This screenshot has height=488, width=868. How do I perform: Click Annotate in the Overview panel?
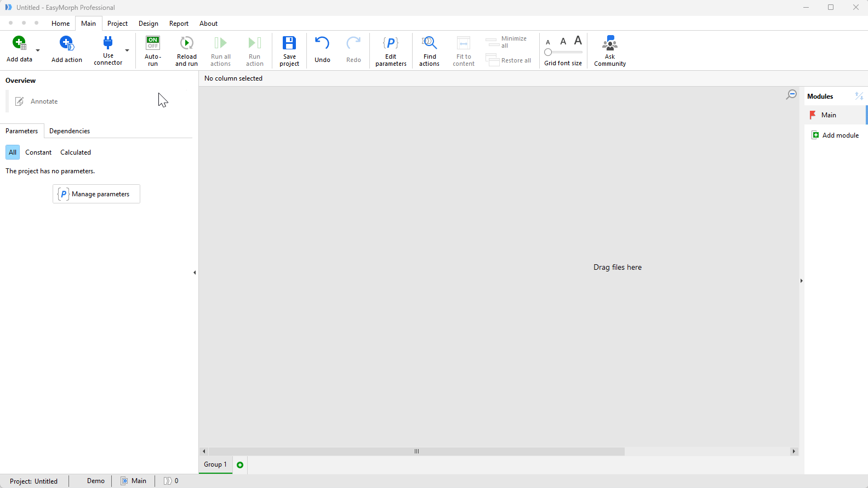coord(36,101)
